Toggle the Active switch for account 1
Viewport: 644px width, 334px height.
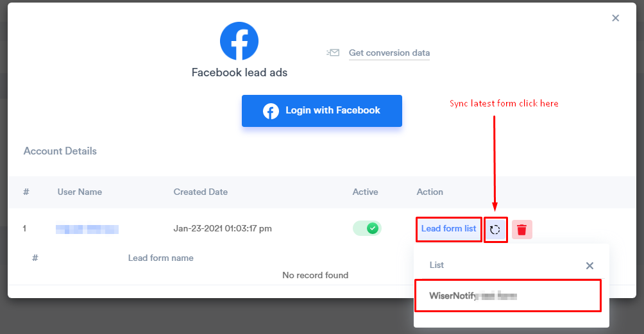point(367,228)
